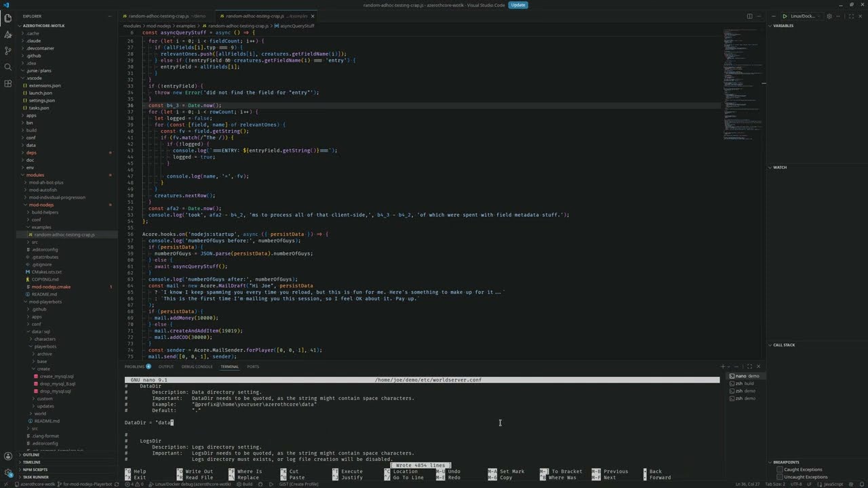Viewport: 868px width, 488px height.
Task: Open settings.json in the Explorer
Action: pos(41,100)
